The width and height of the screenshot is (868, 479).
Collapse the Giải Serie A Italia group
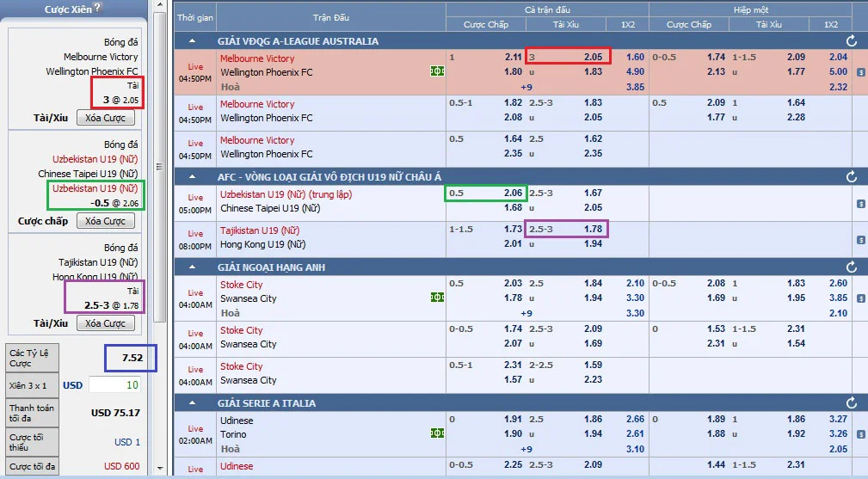pyautogui.click(x=192, y=403)
